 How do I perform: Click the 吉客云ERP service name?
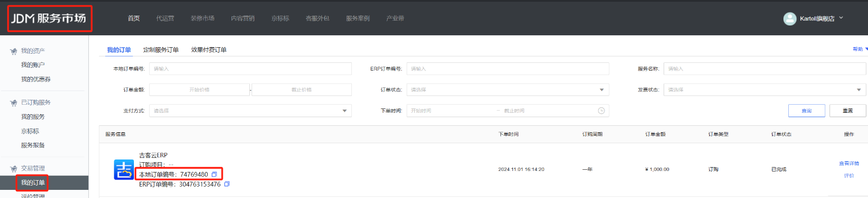(x=153, y=155)
